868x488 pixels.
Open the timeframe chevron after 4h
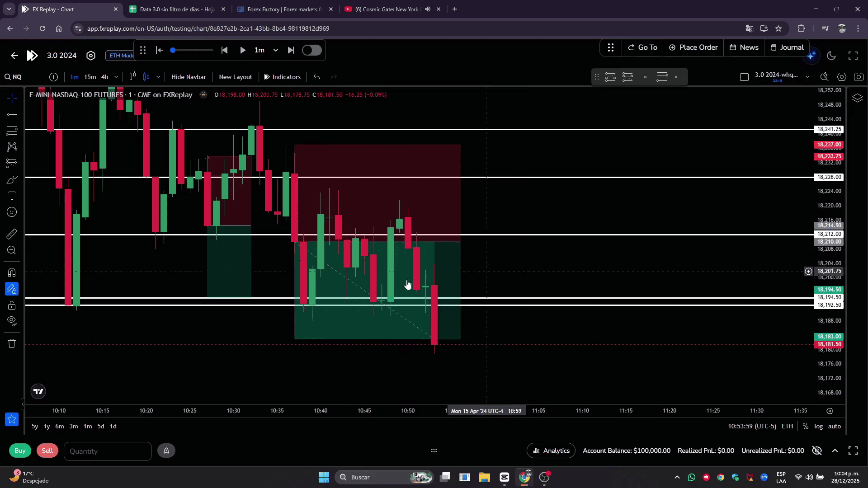116,77
